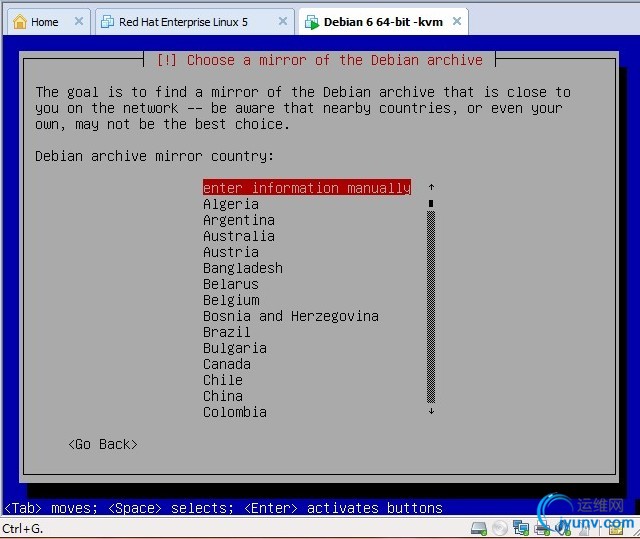Choose Bosnia and Herzegovina in the list
640x539 pixels.
pos(291,316)
